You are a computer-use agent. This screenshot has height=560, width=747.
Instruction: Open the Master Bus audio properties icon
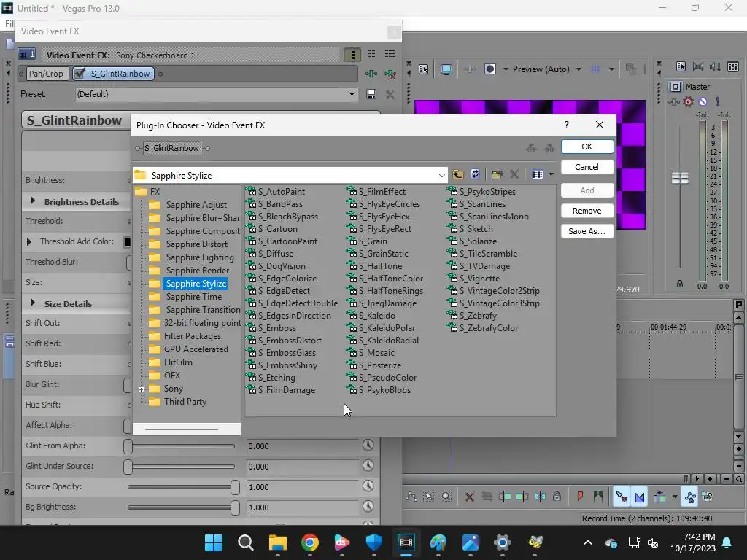pyautogui.click(x=681, y=66)
